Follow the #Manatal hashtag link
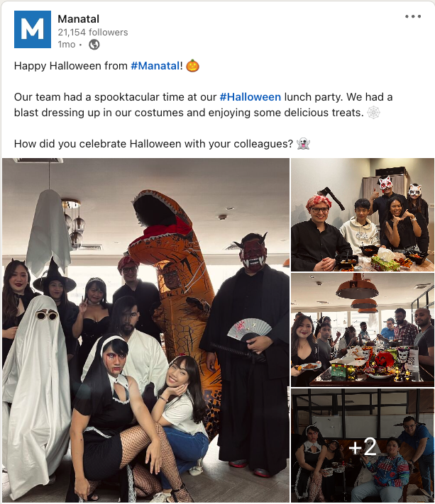Viewport: 435px width, 504px height. tap(155, 66)
